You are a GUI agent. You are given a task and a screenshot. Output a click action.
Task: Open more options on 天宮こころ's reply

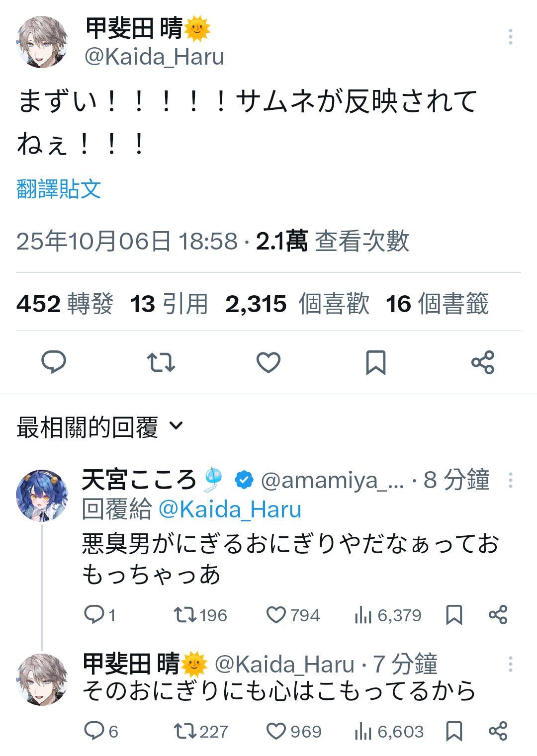coord(510,480)
